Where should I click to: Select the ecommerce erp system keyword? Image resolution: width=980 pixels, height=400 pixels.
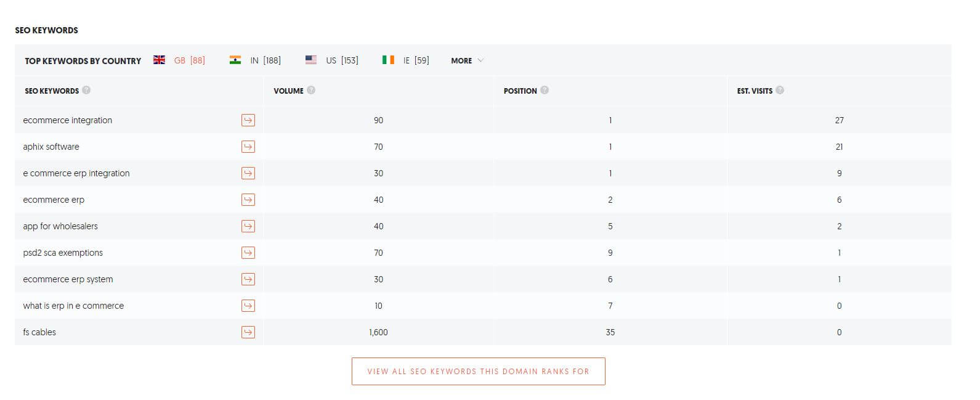[x=68, y=279]
